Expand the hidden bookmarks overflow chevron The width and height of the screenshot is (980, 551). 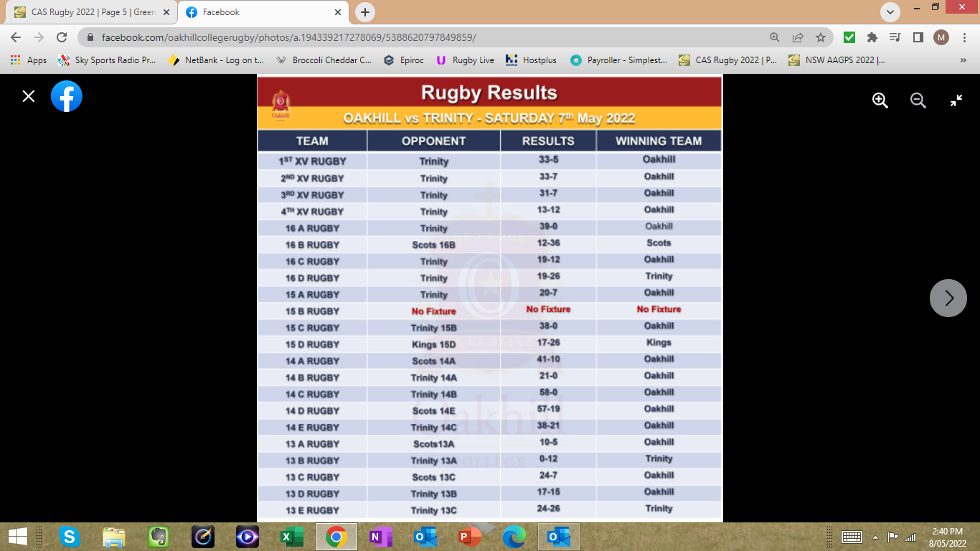click(963, 60)
